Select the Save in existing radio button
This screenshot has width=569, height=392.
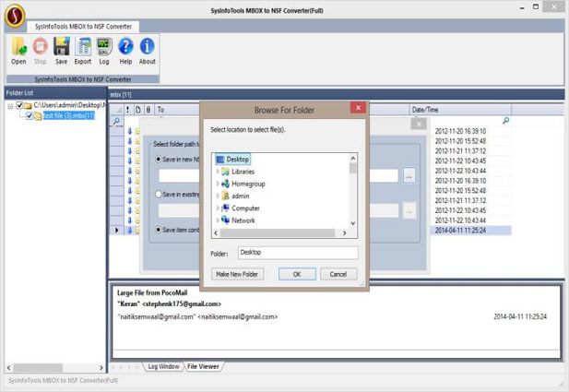[159, 195]
